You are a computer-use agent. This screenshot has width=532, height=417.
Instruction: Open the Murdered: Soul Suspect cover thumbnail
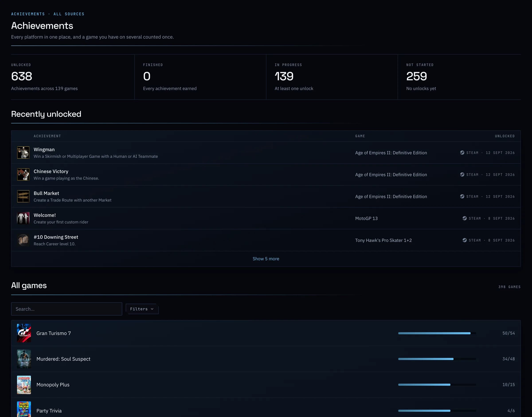pyautogui.click(x=24, y=359)
